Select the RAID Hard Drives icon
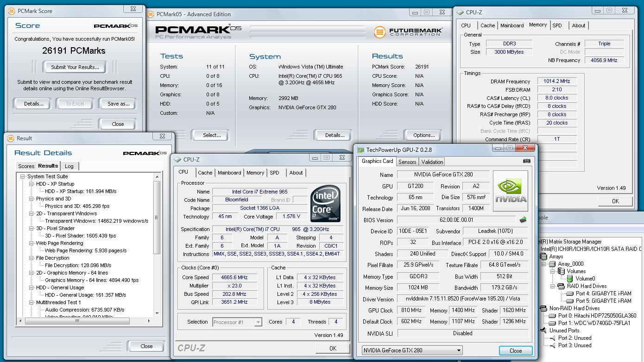Viewport: 644px width, 362px height. (x=561, y=286)
